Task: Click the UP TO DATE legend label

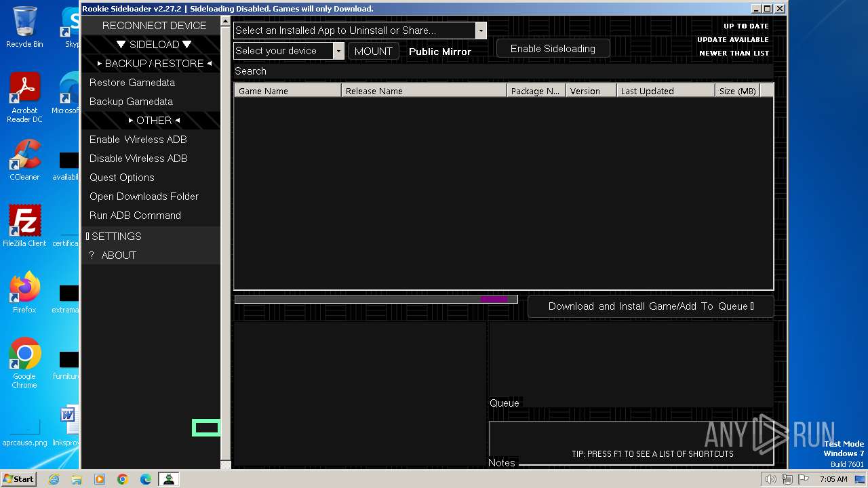Action: pyautogui.click(x=746, y=26)
